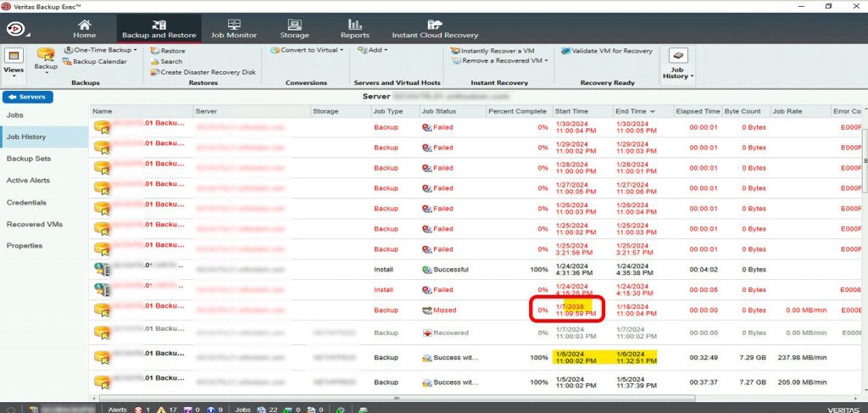Open the Job History ribbon button
Image resolution: width=868 pixels, height=413 pixels.
pos(677,64)
